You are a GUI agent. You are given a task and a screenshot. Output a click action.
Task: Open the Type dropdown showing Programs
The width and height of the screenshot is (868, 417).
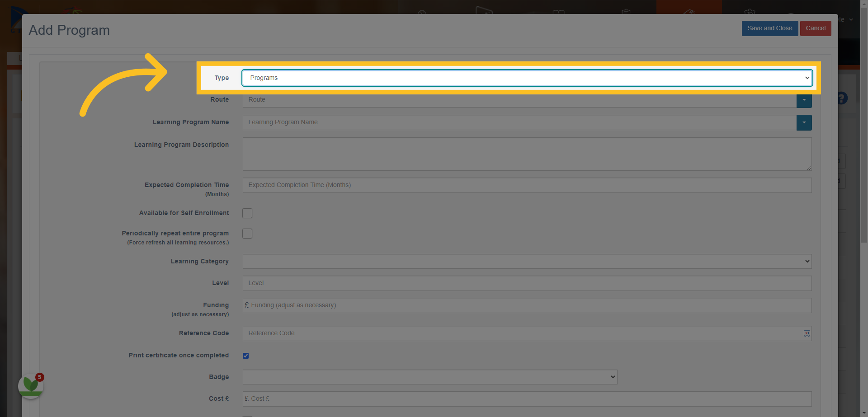(527, 78)
